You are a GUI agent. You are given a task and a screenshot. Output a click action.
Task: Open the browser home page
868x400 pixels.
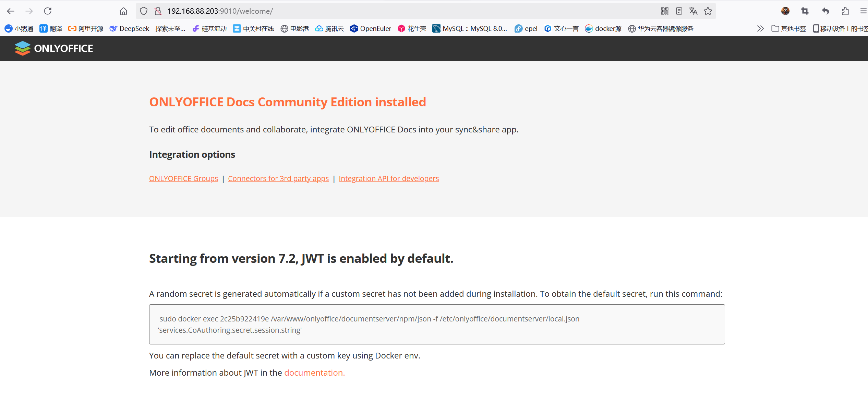(123, 11)
